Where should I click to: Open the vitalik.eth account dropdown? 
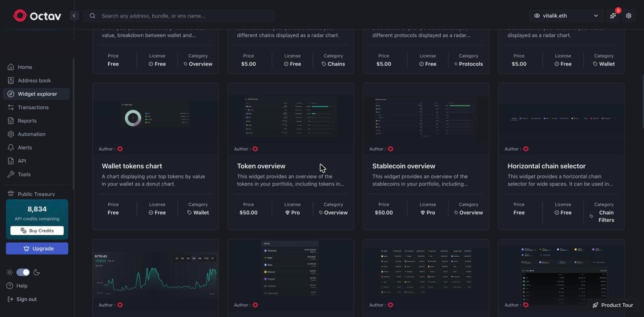pyautogui.click(x=566, y=16)
